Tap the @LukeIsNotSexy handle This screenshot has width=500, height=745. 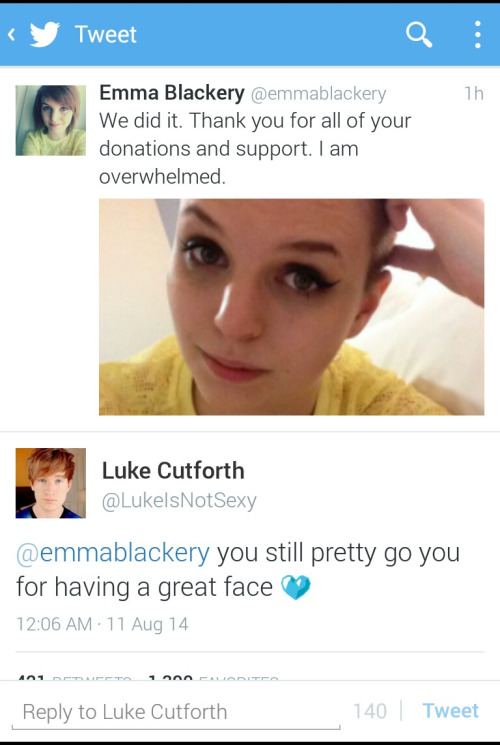point(179,500)
